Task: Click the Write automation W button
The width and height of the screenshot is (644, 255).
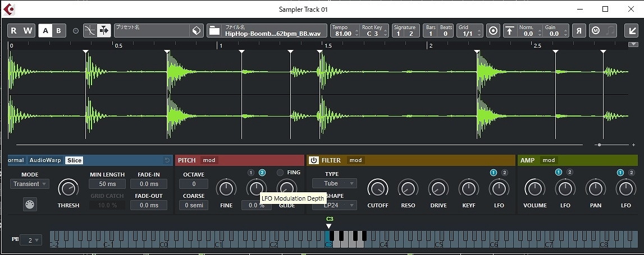Action: pyautogui.click(x=28, y=31)
